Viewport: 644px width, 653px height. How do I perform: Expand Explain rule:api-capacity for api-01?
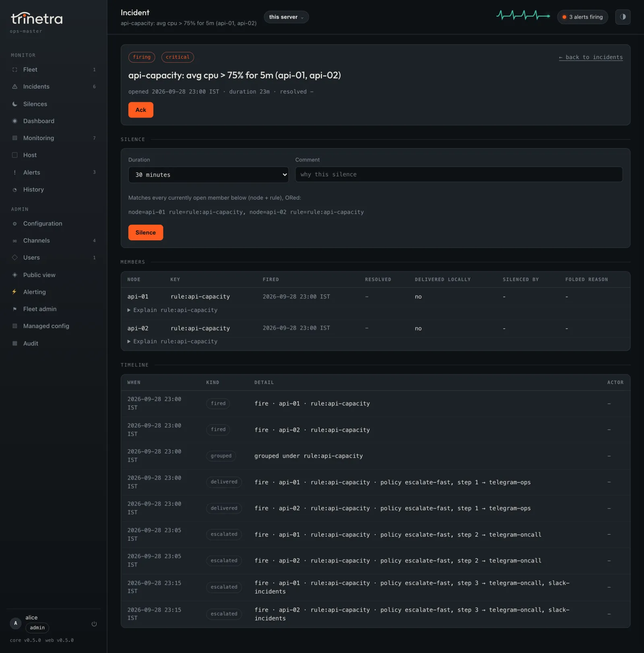coord(172,310)
